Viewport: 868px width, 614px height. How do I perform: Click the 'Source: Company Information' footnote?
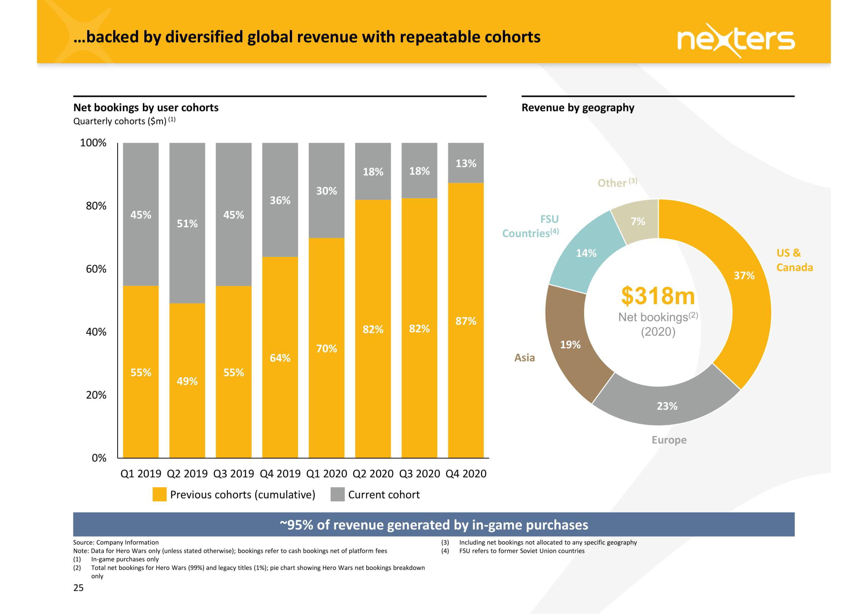point(116,542)
